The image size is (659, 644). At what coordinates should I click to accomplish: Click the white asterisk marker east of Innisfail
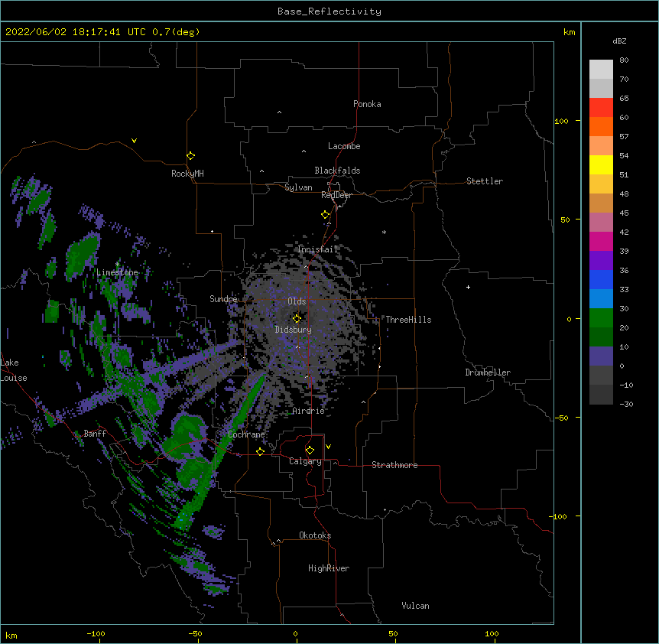point(384,232)
